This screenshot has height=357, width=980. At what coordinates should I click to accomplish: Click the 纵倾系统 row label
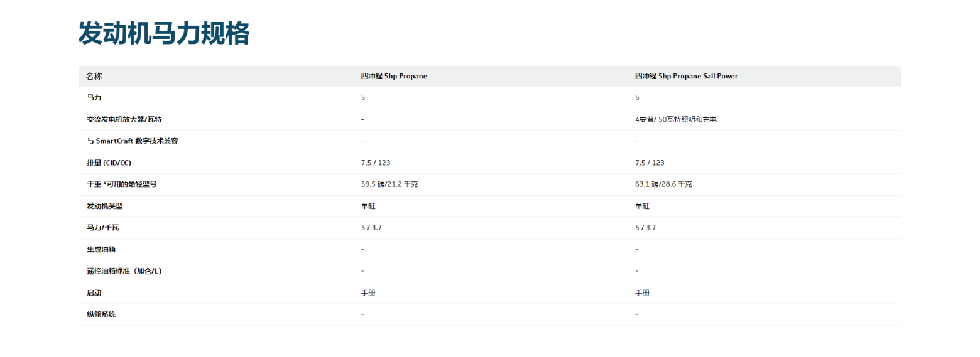pyautogui.click(x=101, y=314)
